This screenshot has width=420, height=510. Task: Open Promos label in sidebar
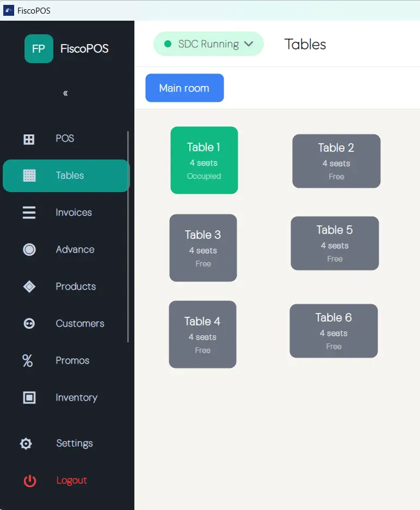[72, 360]
